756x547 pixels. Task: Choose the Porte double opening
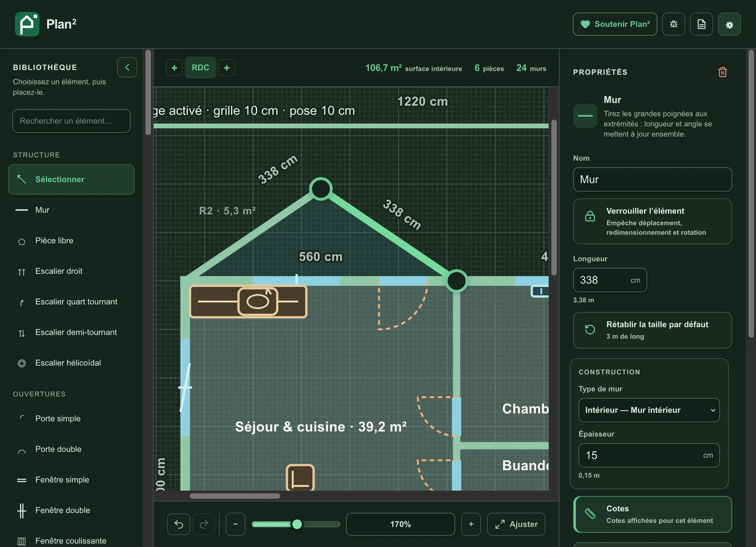click(x=71, y=449)
